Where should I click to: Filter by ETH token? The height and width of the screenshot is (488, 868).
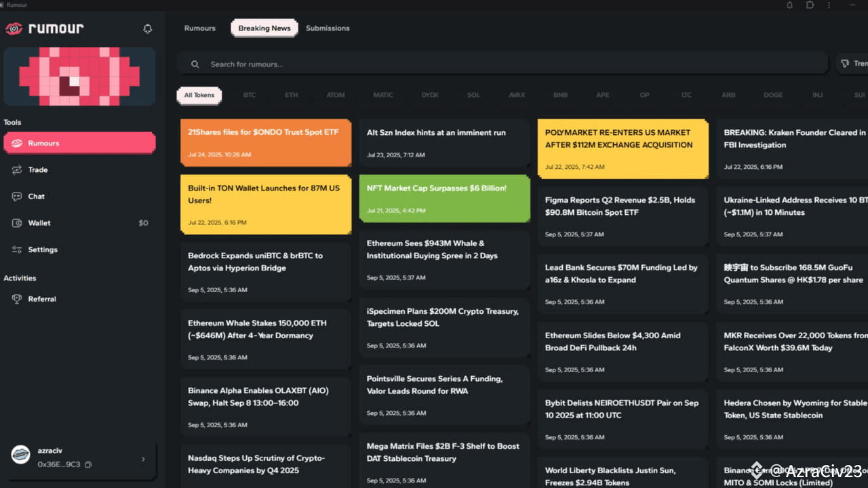coord(291,95)
